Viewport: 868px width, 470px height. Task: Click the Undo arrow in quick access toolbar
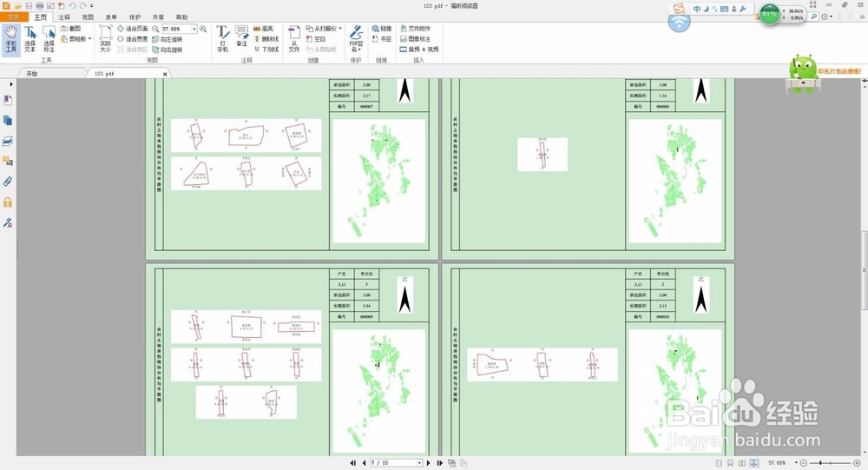(x=72, y=5)
